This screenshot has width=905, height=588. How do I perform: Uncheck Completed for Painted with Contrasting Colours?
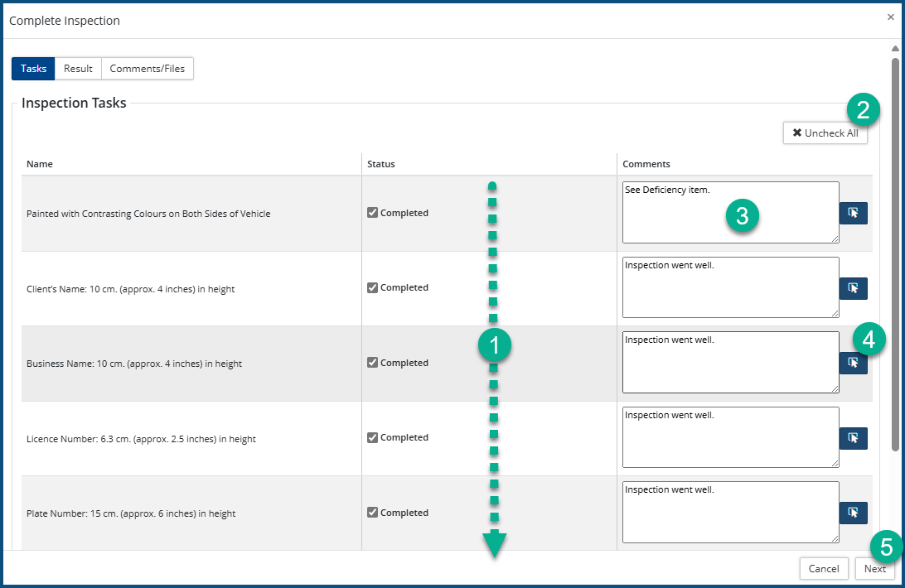tap(373, 213)
